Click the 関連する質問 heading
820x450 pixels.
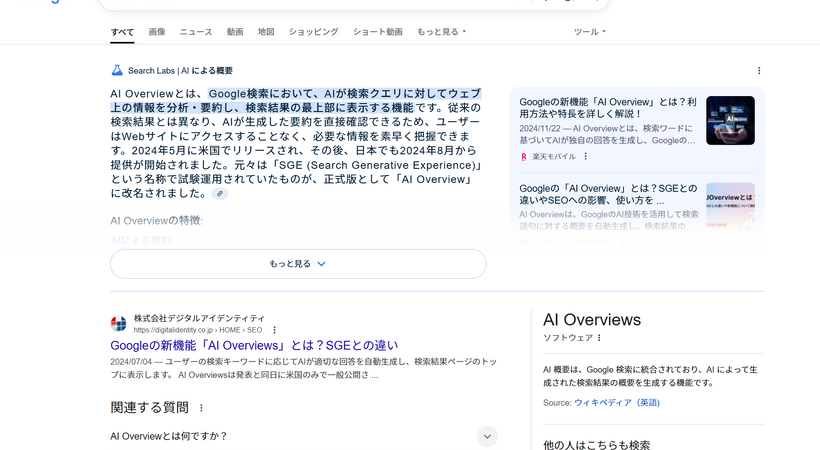point(150,408)
